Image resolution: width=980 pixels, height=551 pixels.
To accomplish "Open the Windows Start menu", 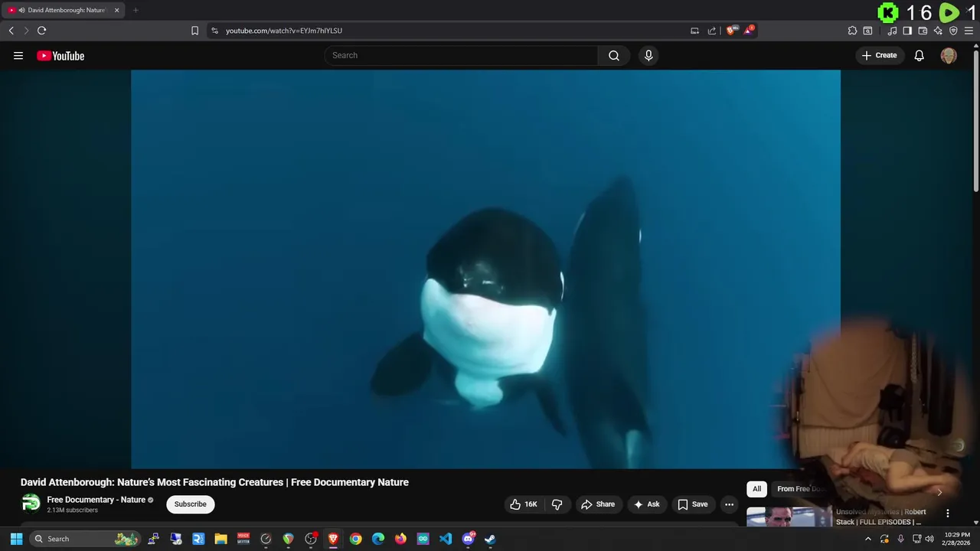I will coord(16,539).
